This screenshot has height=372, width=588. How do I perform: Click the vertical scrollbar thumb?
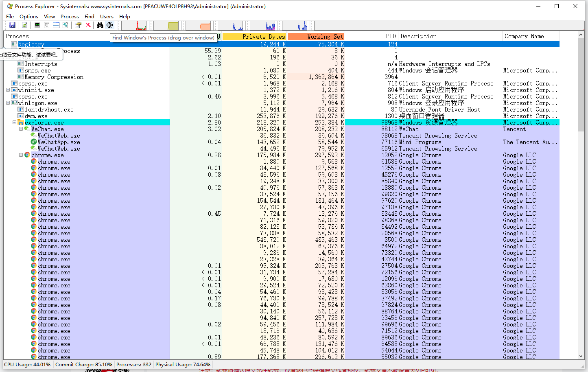pyautogui.click(x=581, y=85)
